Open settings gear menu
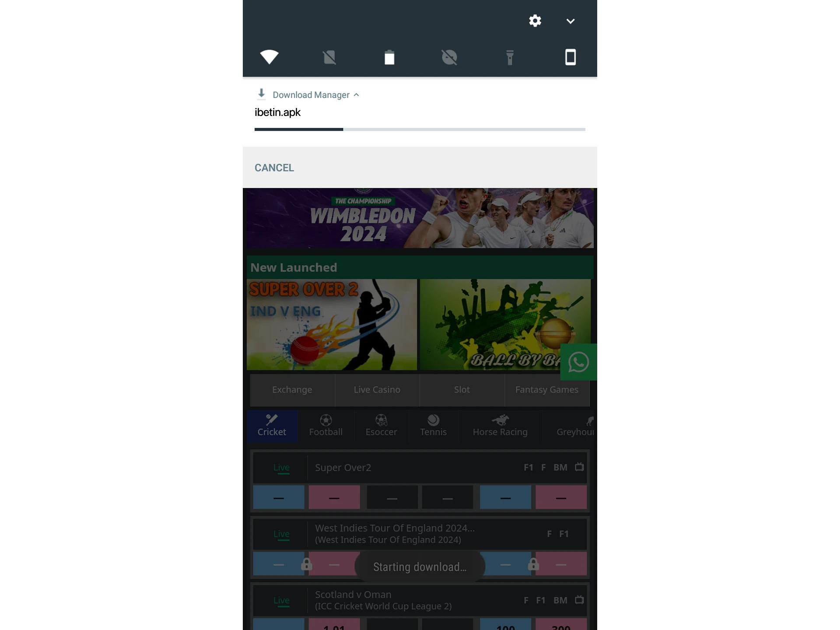 (535, 21)
